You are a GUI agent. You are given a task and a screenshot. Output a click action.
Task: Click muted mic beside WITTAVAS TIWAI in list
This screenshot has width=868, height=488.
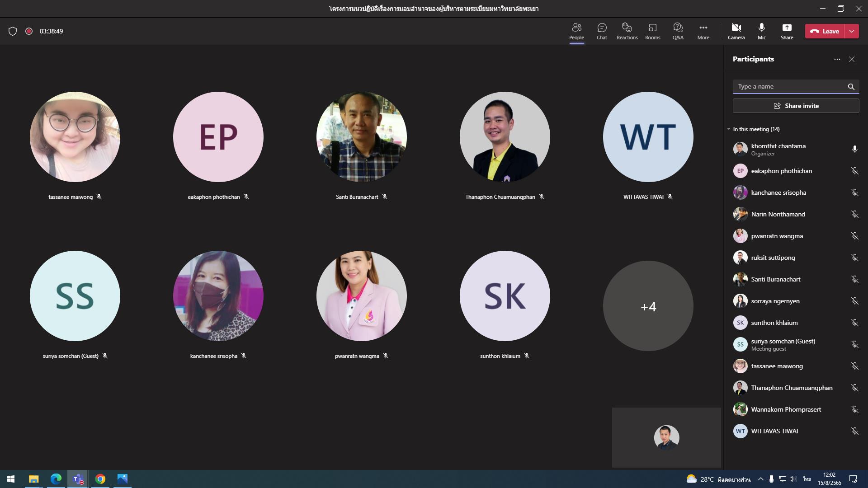tap(854, 431)
